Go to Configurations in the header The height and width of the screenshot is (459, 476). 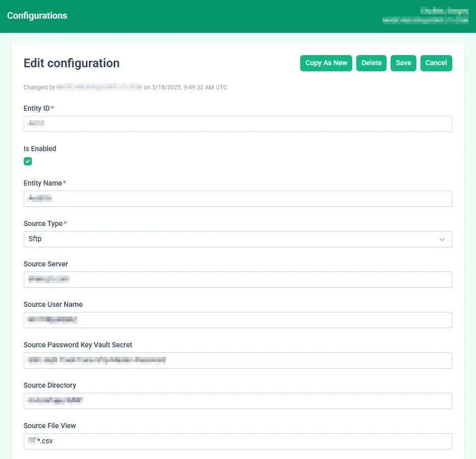pyautogui.click(x=37, y=16)
